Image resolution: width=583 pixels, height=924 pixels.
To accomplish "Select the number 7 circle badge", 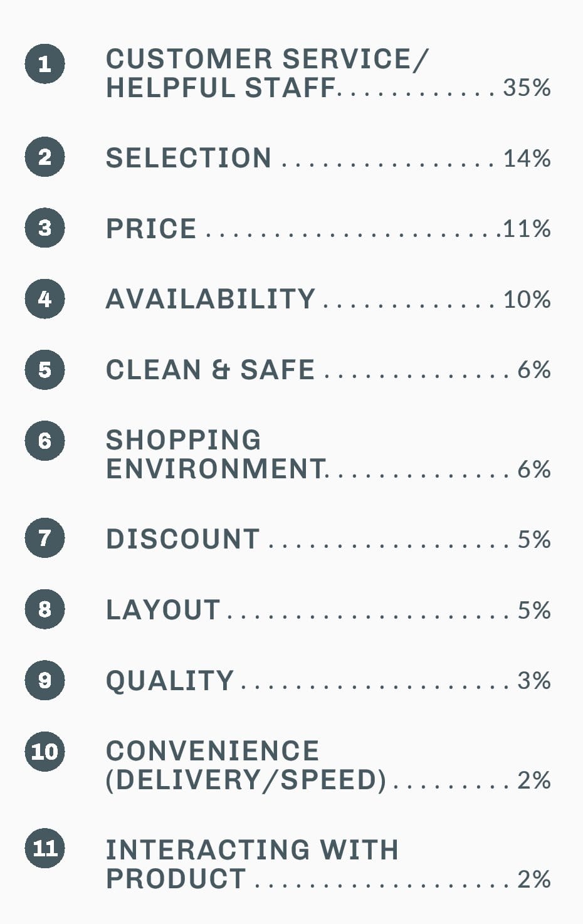I will click(x=45, y=538).
